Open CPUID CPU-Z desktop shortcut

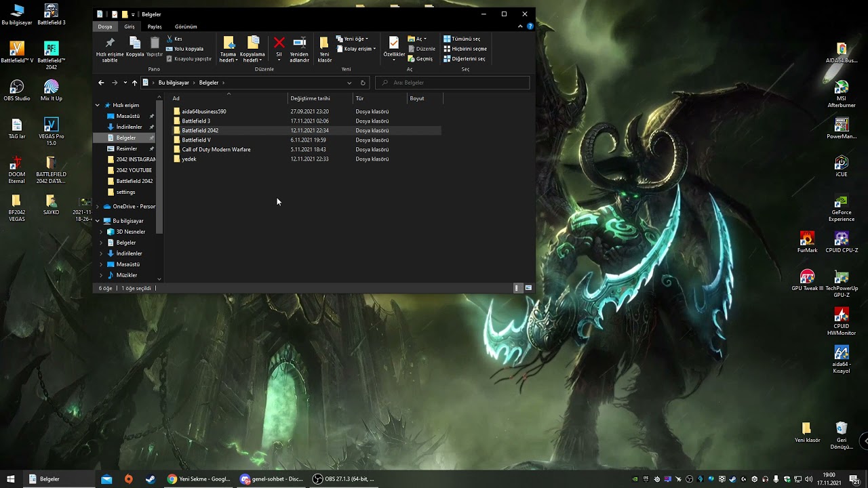point(842,242)
